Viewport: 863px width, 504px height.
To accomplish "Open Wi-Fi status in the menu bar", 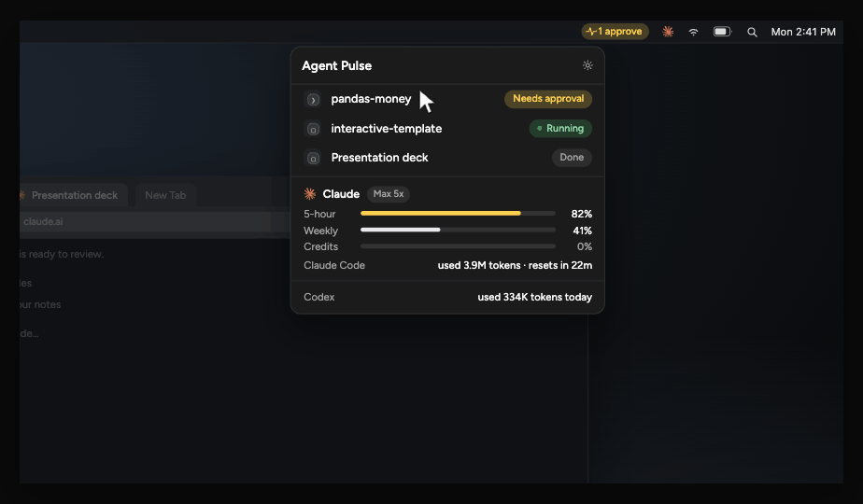I will pyautogui.click(x=693, y=32).
